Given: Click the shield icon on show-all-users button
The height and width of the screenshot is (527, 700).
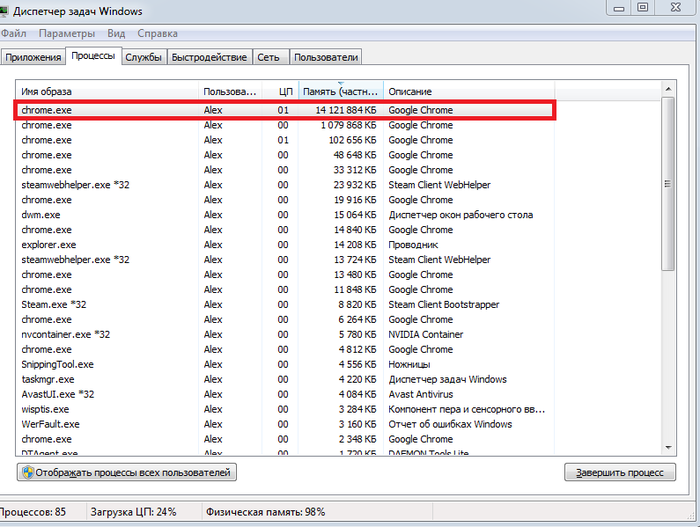Looking at the screenshot, I should click(26, 472).
